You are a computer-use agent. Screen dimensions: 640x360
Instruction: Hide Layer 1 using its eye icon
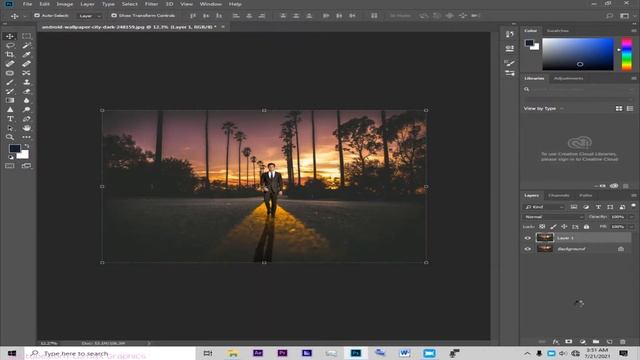tap(527, 238)
